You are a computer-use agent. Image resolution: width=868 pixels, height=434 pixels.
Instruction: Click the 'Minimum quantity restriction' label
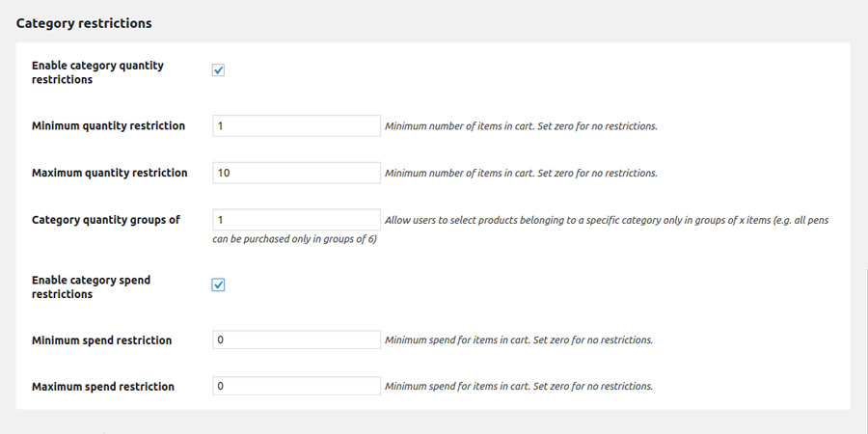point(108,126)
